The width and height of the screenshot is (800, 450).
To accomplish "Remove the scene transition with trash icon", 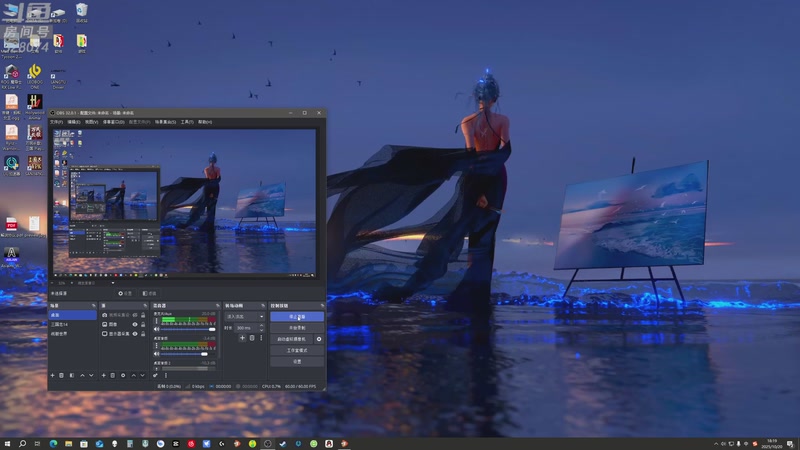I will (252, 338).
